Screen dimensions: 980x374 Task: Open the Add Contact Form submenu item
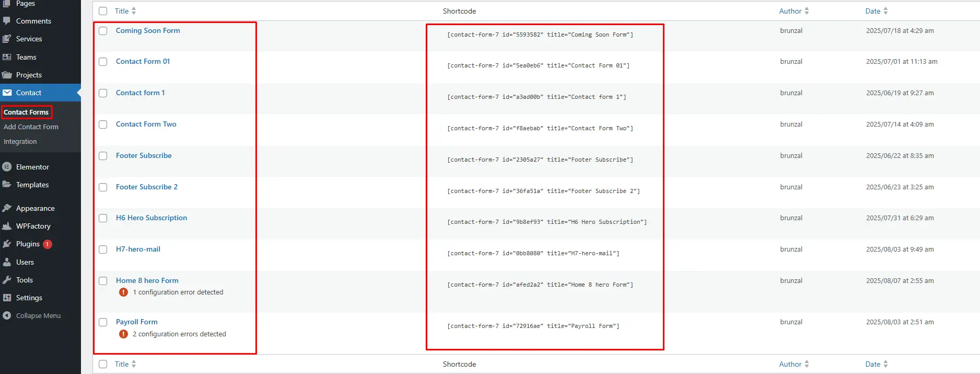tap(31, 127)
